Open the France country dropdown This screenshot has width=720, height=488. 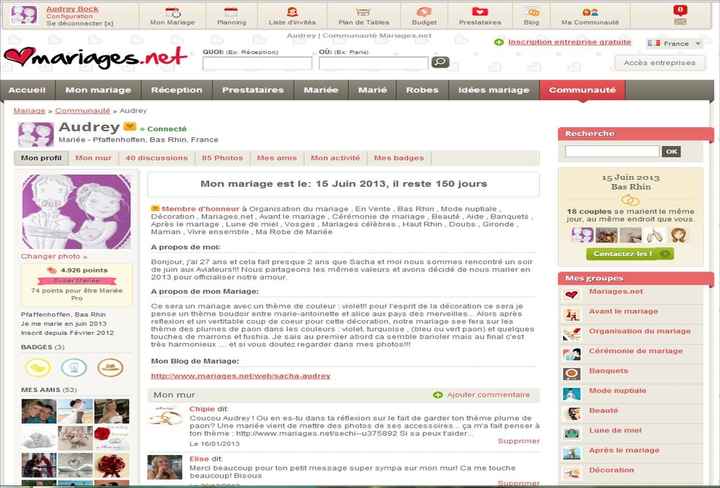(x=675, y=44)
